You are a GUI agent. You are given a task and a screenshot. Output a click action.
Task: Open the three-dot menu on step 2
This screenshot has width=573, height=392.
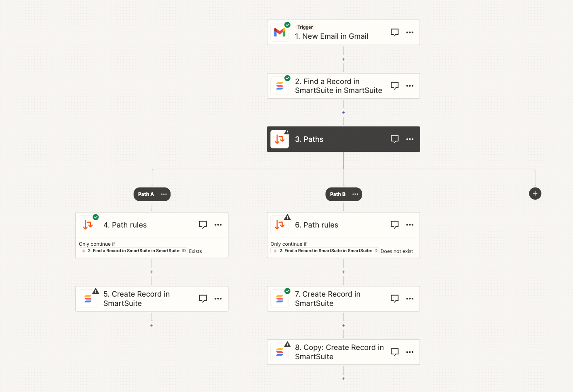410,86
